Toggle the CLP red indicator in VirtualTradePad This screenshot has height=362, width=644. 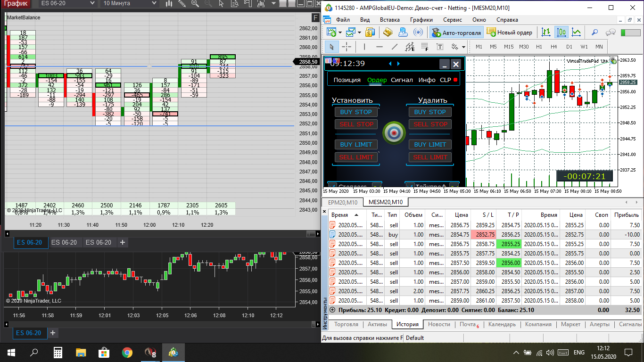pos(455,80)
